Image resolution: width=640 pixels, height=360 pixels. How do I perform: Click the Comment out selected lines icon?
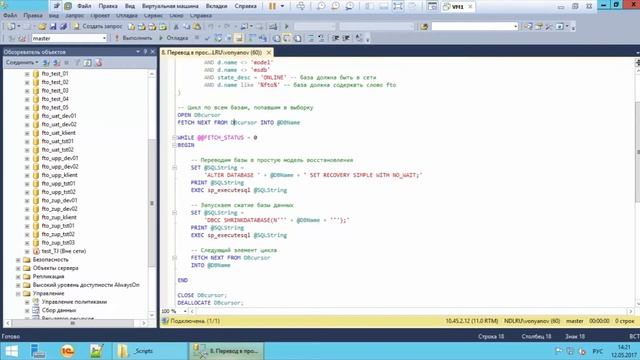pyautogui.click(x=311, y=38)
